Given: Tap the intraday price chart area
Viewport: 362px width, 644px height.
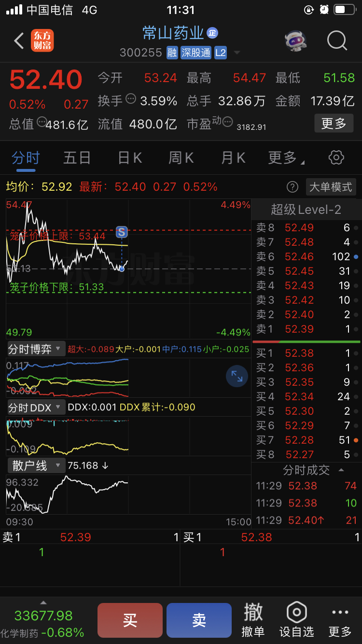Looking at the screenshot, I should (x=128, y=269).
